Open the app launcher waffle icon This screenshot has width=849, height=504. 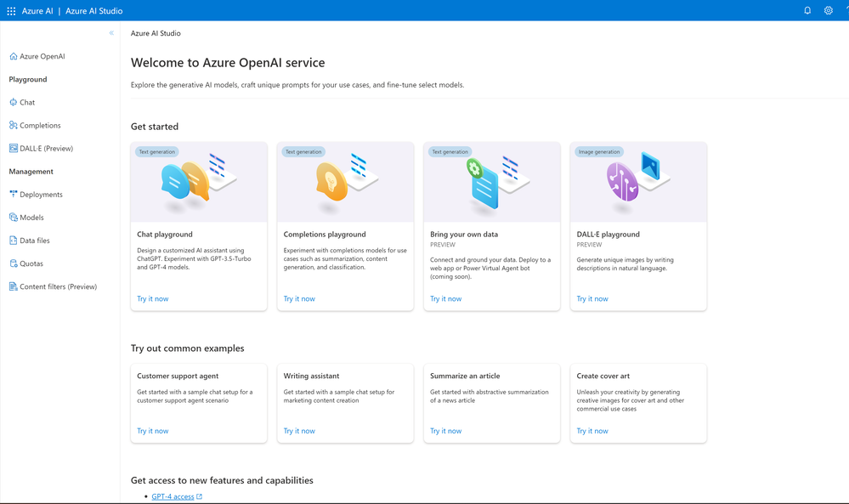(x=11, y=11)
